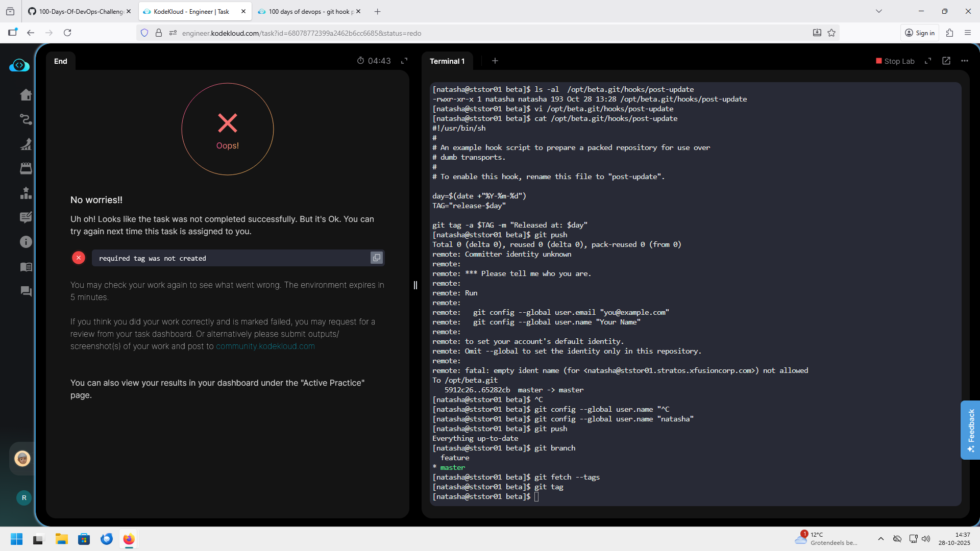This screenshot has width=980, height=551.
Task: Show hidden system tray icons
Action: pos(881,539)
